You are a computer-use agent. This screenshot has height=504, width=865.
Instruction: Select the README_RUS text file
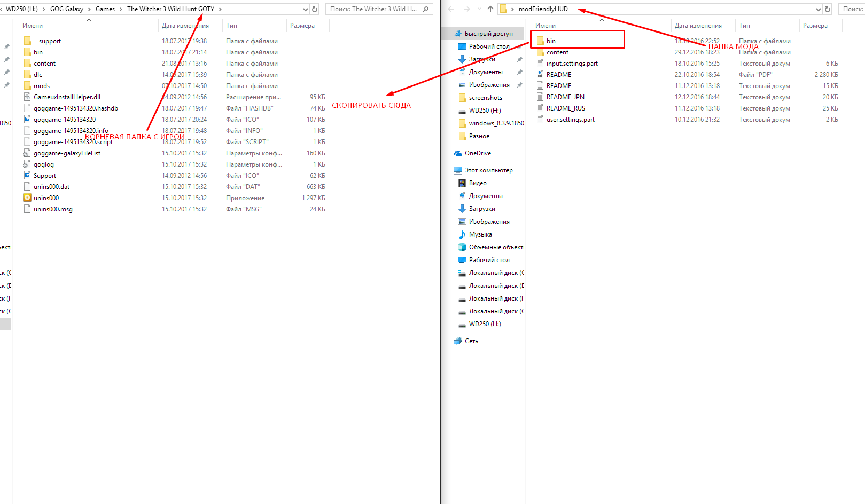click(x=566, y=108)
